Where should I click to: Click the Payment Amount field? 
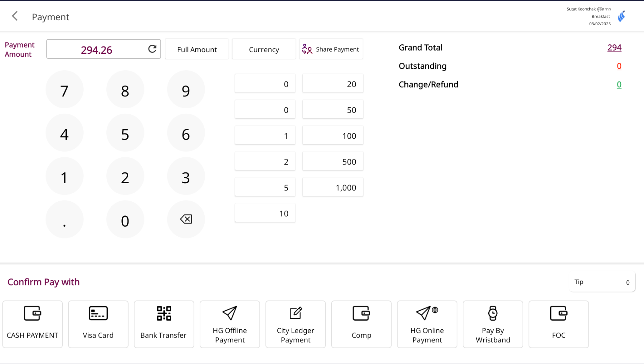coord(96,49)
